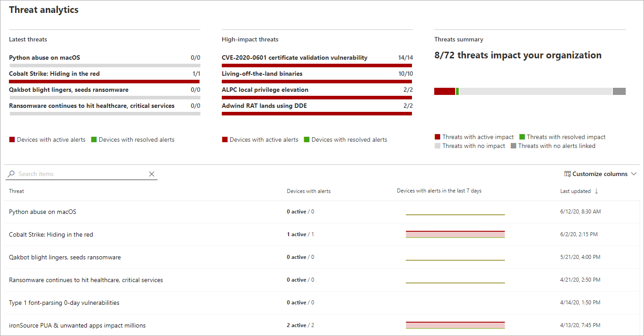Viewport: 644px width, 336px height.
Task: Click Devices with alerts in last 7 days header
Action: (x=439, y=191)
